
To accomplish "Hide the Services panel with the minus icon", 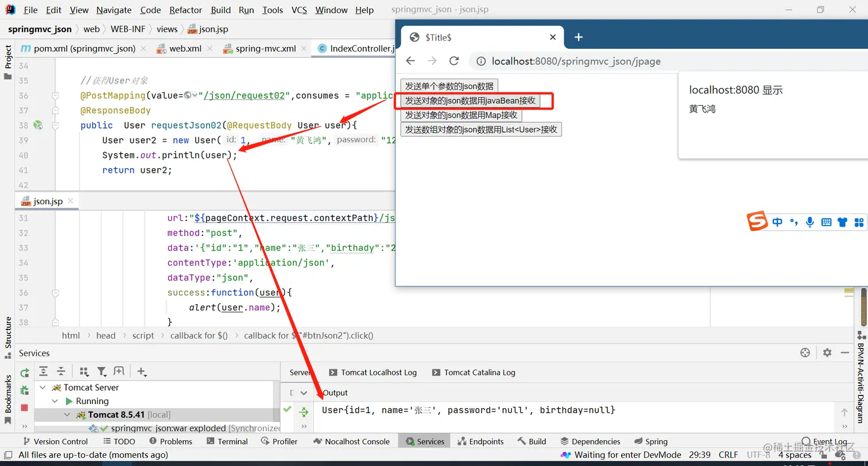I will (x=844, y=353).
